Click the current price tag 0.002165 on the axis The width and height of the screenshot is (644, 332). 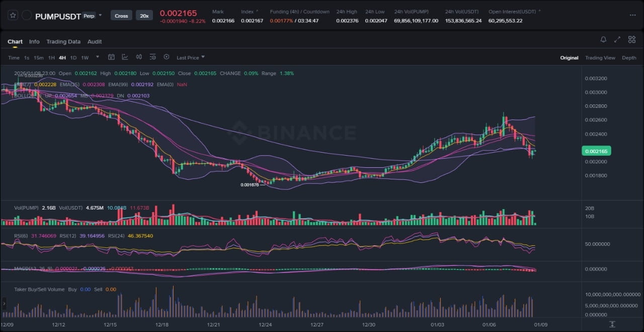[x=596, y=151]
